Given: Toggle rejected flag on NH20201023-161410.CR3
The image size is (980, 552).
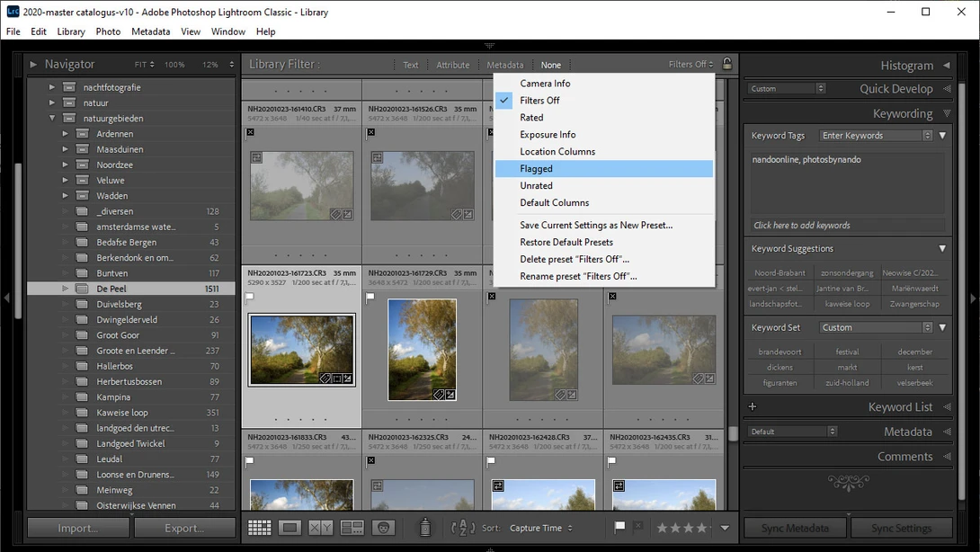Looking at the screenshot, I should tap(250, 132).
